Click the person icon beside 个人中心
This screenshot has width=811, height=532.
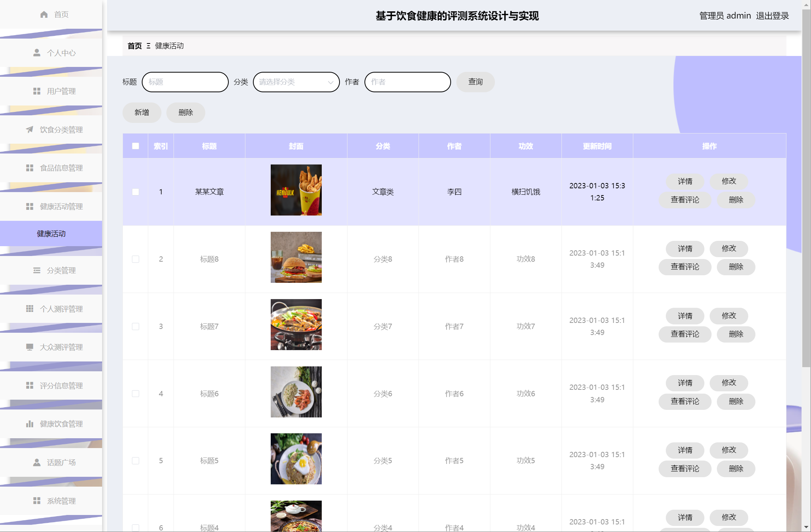pos(37,53)
